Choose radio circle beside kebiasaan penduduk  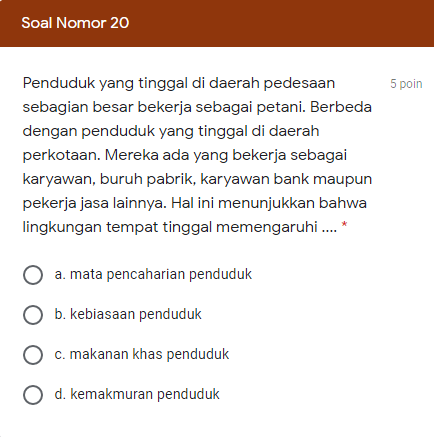pyautogui.click(x=33, y=315)
